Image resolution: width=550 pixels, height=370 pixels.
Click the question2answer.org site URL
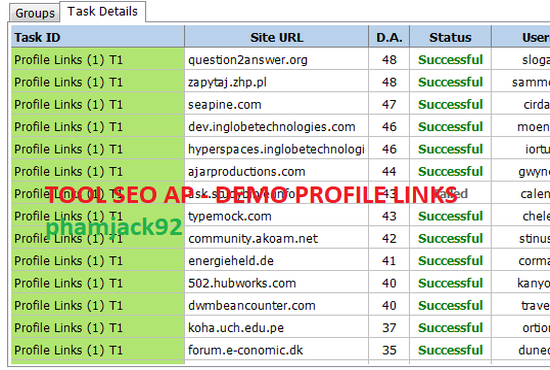[x=276, y=60]
